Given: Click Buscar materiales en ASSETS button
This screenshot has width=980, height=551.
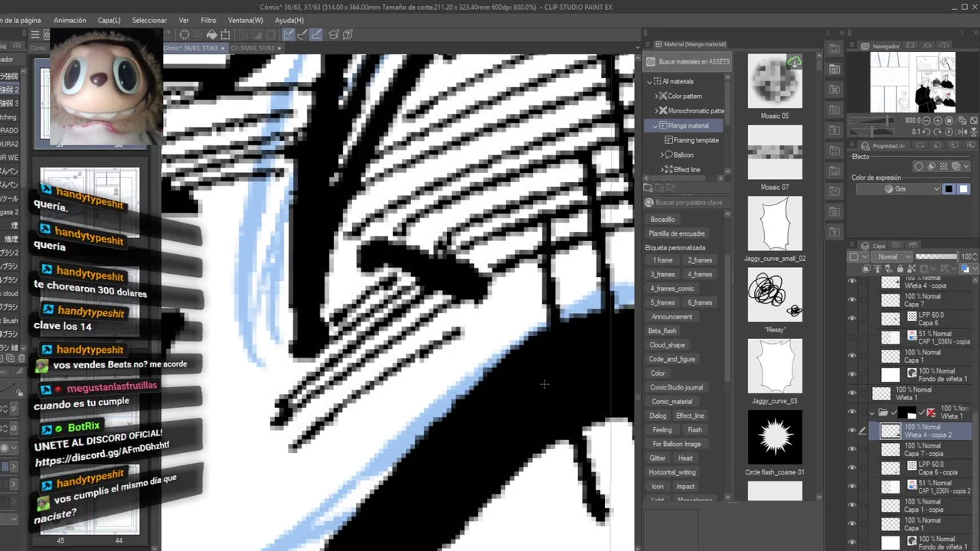Looking at the screenshot, I should pyautogui.click(x=688, y=61).
